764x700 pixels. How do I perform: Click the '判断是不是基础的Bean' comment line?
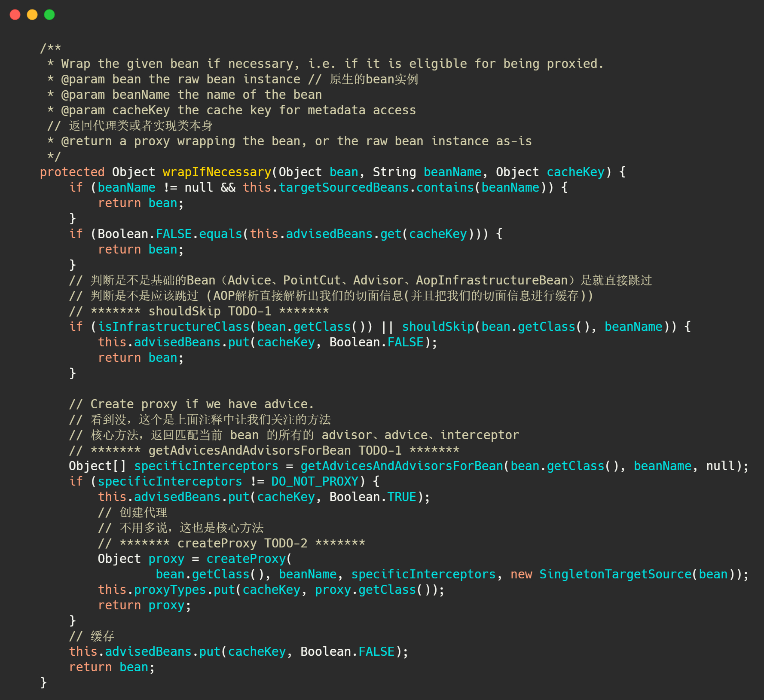coord(361,280)
